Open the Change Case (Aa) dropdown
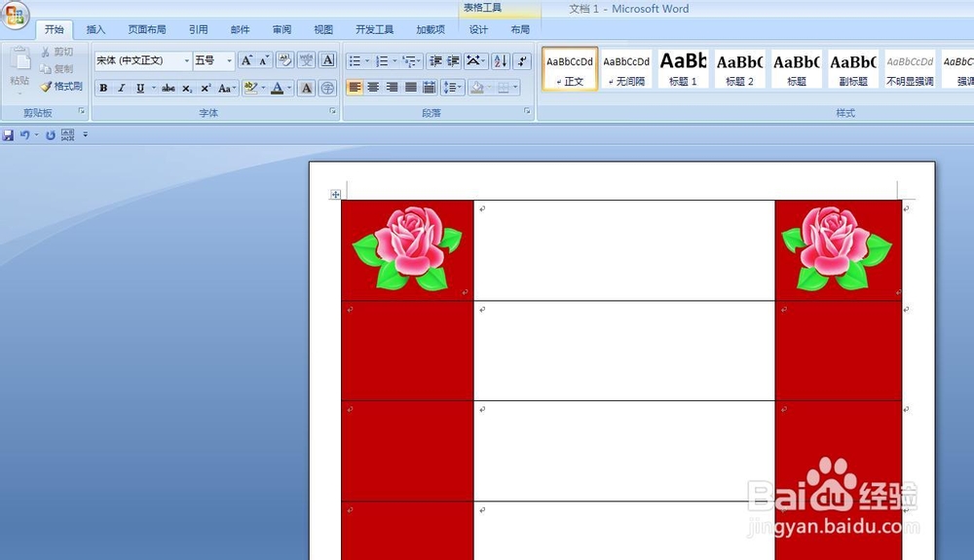This screenshot has width=974, height=560. pyautogui.click(x=227, y=89)
